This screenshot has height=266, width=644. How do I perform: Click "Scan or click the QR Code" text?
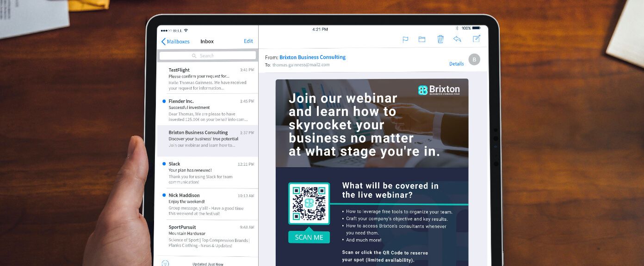385,256
